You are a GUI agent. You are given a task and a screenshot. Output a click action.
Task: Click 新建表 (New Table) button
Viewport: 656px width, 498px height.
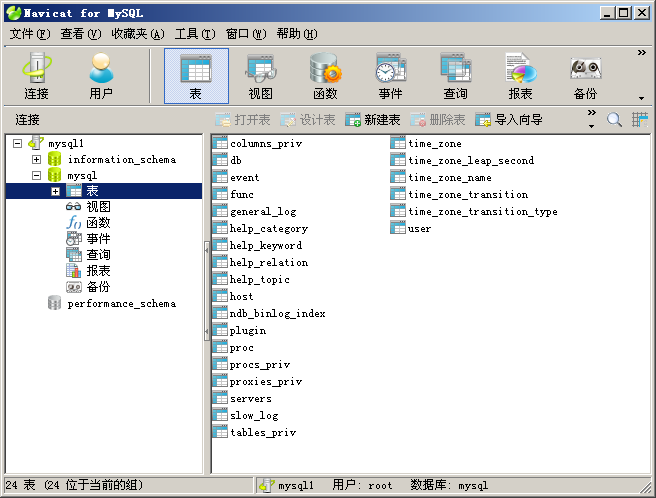[373, 120]
